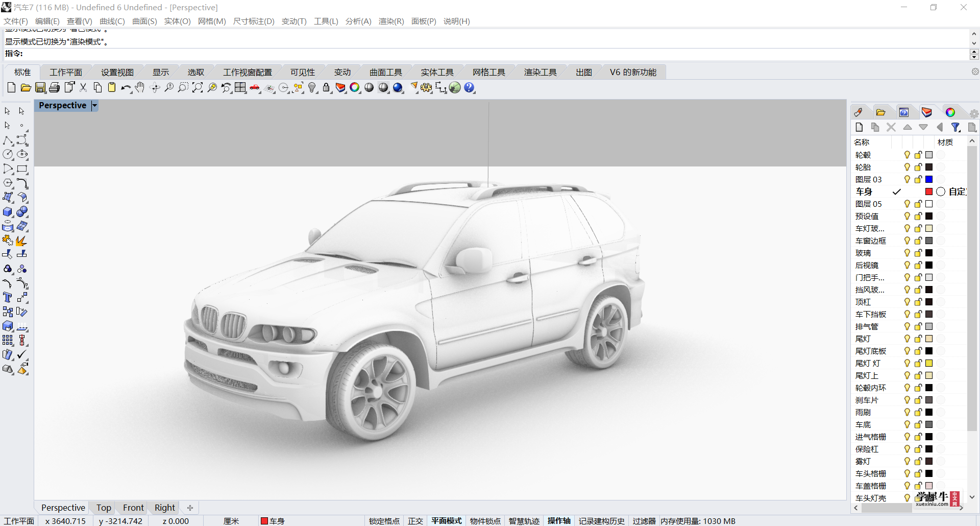Image resolution: width=980 pixels, height=526 pixels.
Task: Click the Print icon
Action: click(x=55, y=88)
